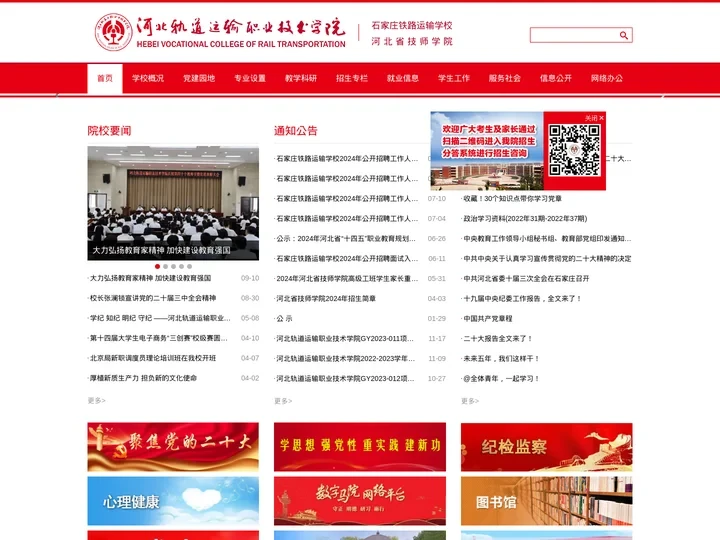Click the 石家庄铁路运输学校 header text
The image size is (720, 540).
pyautogui.click(x=412, y=25)
